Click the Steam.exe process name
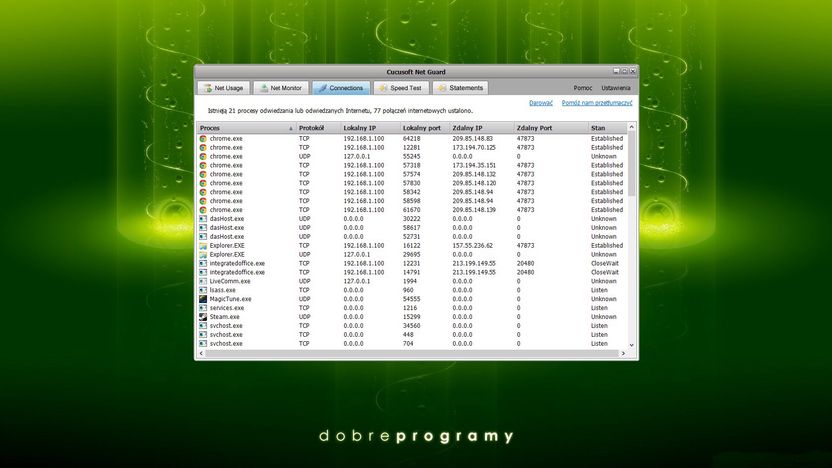Screen dimensions: 832x468 (x=224, y=317)
